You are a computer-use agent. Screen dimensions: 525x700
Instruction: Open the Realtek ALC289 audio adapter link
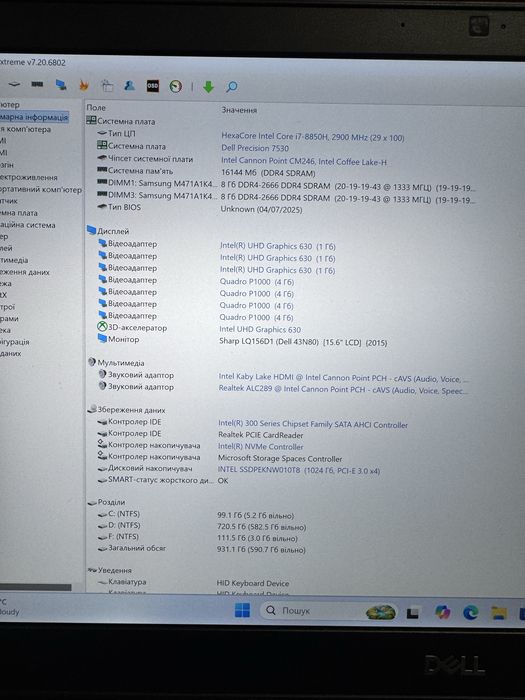click(x=342, y=390)
